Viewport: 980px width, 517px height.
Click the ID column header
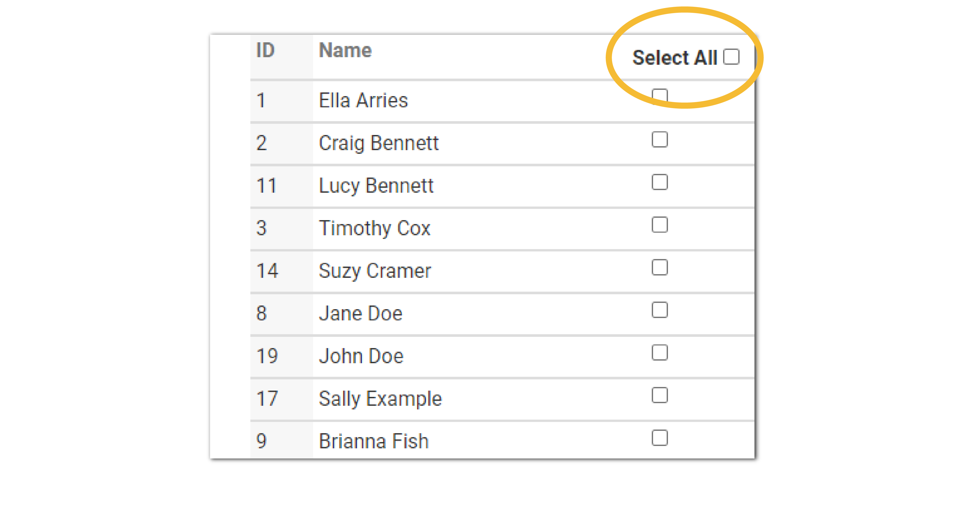point(265,50)
